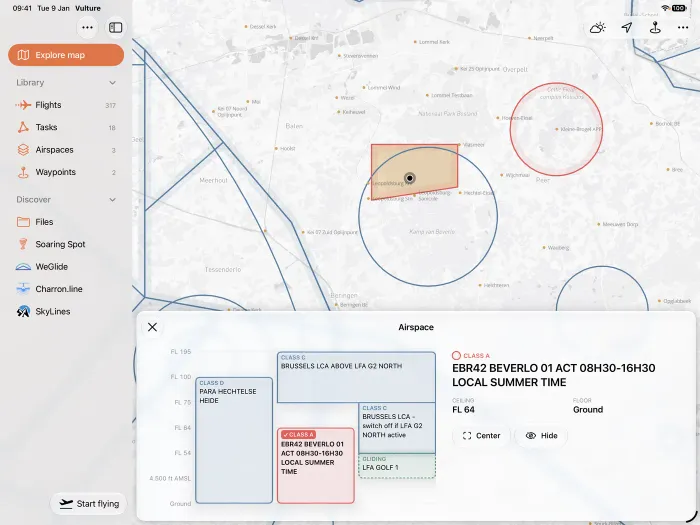Screen dimensions: 700x525
Task: Open the map more options menu
Action: point(683,28)
